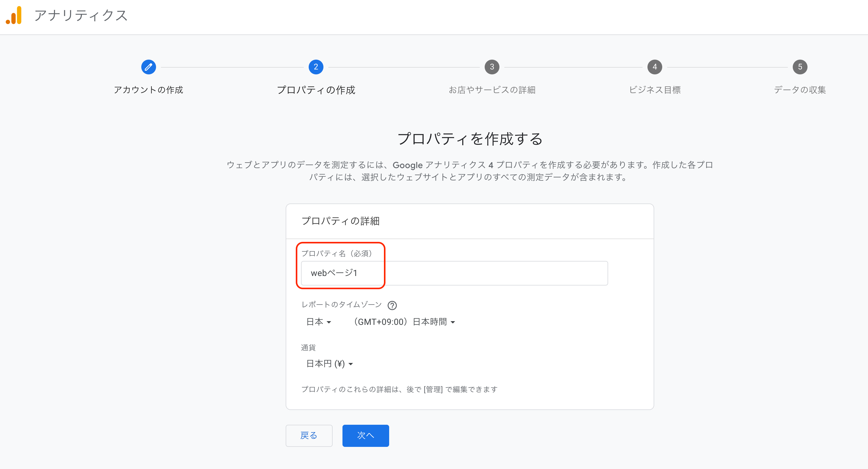Click the アナリティクス title text
Viewport: 868px width, 469px height.
click(81, 15)
